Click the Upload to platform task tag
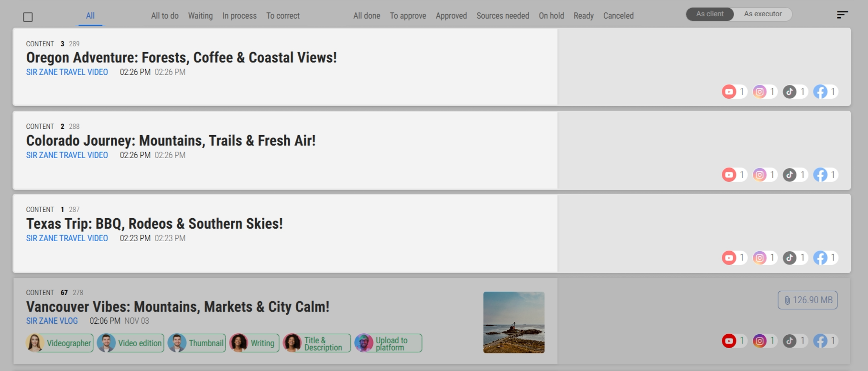 click(x=388, y=343)
